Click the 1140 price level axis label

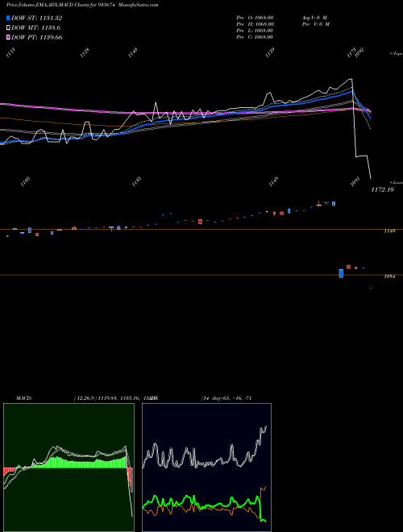coord(389,231)
